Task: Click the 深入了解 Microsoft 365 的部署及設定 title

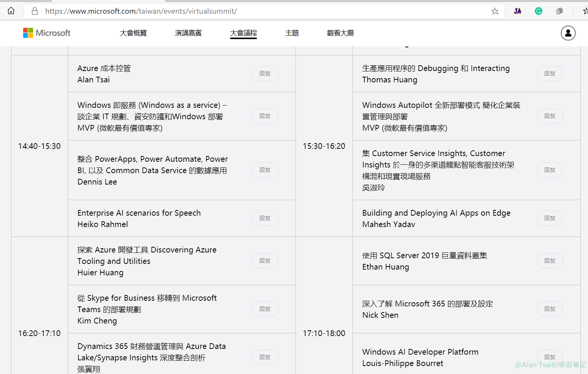Action: coord(428,304)
